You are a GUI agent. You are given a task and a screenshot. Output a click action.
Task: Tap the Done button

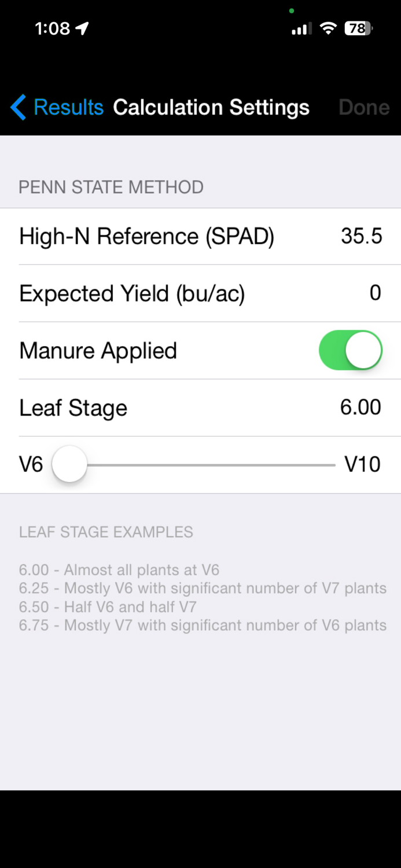(x=364, y=107)
